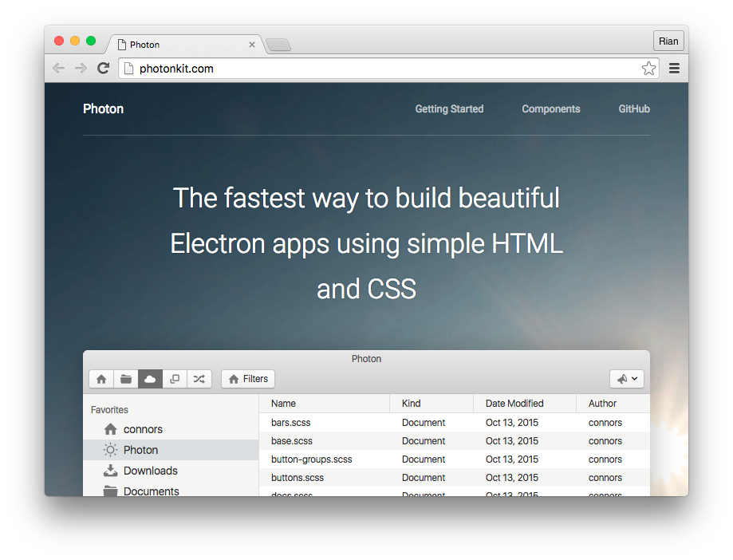Open the GitHub link in the navbar

pyautogui.click(x=633, y=109)
